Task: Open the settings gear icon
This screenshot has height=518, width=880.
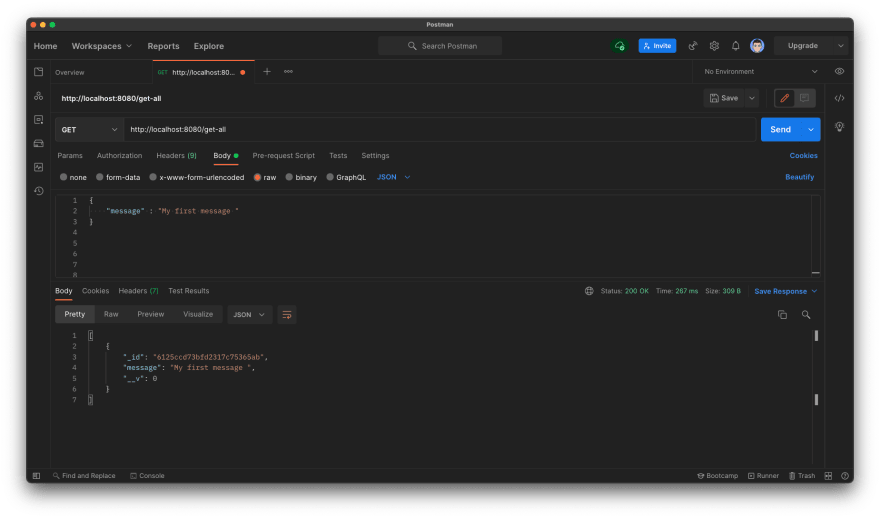Action: click(714, 46)
